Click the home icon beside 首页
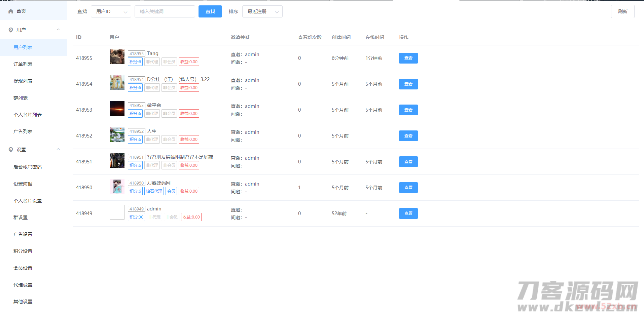 click(x=11, y=11)
